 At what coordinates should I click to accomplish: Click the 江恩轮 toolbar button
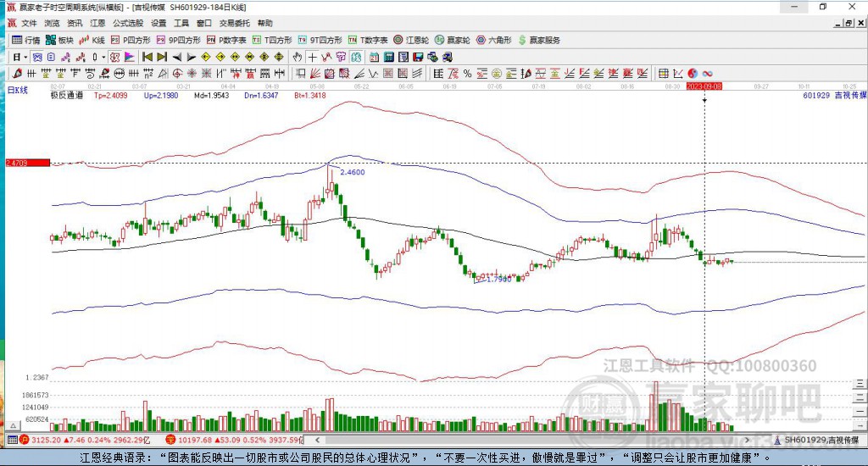[411, 40]
